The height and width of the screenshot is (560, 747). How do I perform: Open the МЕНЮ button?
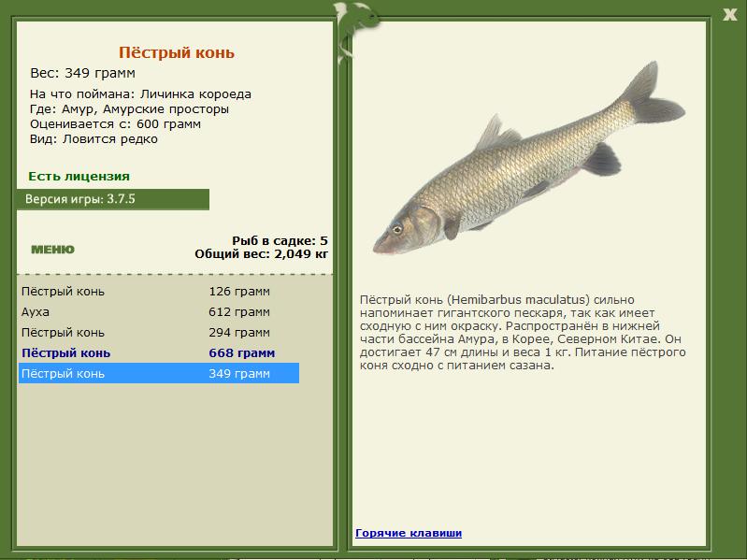point(53,250)
